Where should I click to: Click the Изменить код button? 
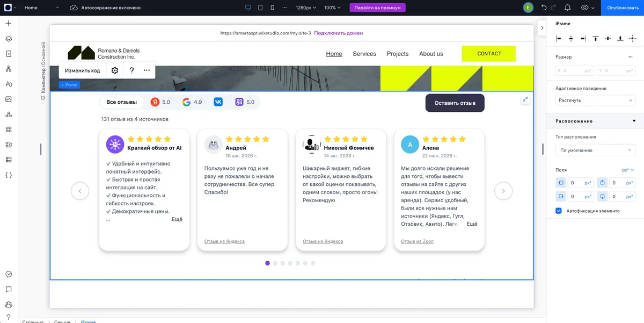[82, 70]
